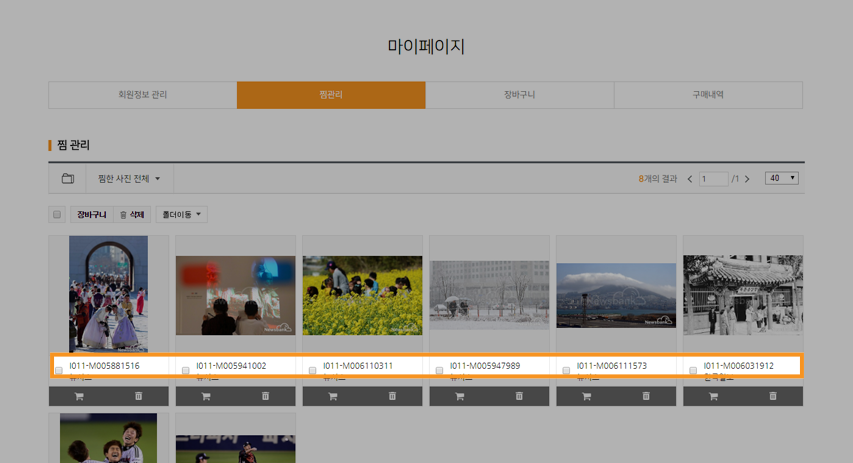Screen dimensions: 853x463
Task: Click the 장바구니 button above thumbnails
Action: click(x=91, y=214)
